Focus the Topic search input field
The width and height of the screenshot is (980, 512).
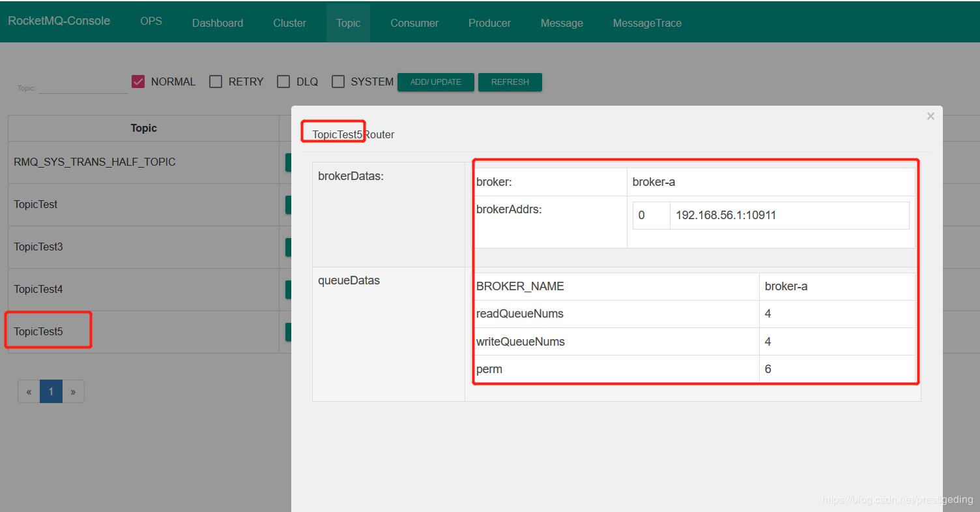[83, 87]
